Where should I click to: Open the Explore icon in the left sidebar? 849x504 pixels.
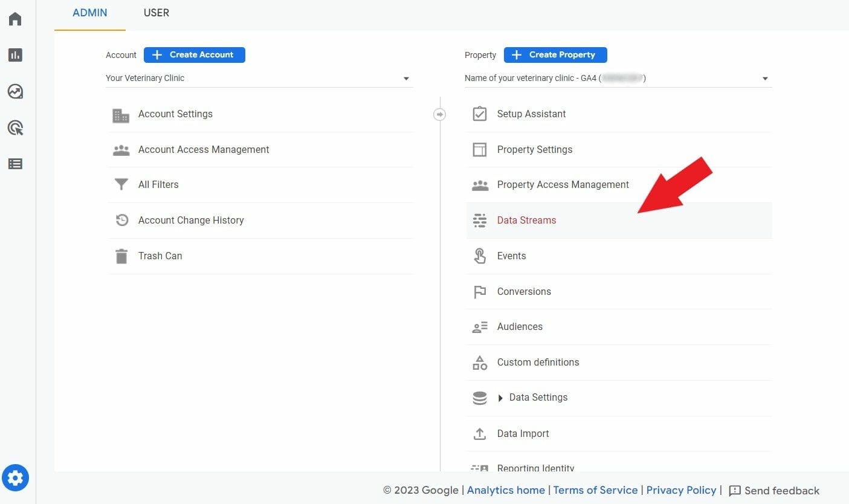(15, 91)
